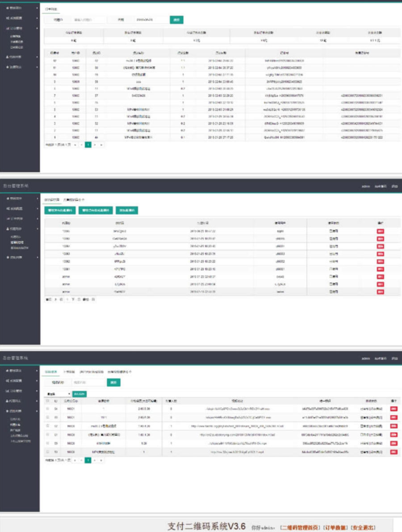Click the user icon menu in middle panel sidebar
The height and width of the screenshot is (532, 402).
(x=8, y=229)
